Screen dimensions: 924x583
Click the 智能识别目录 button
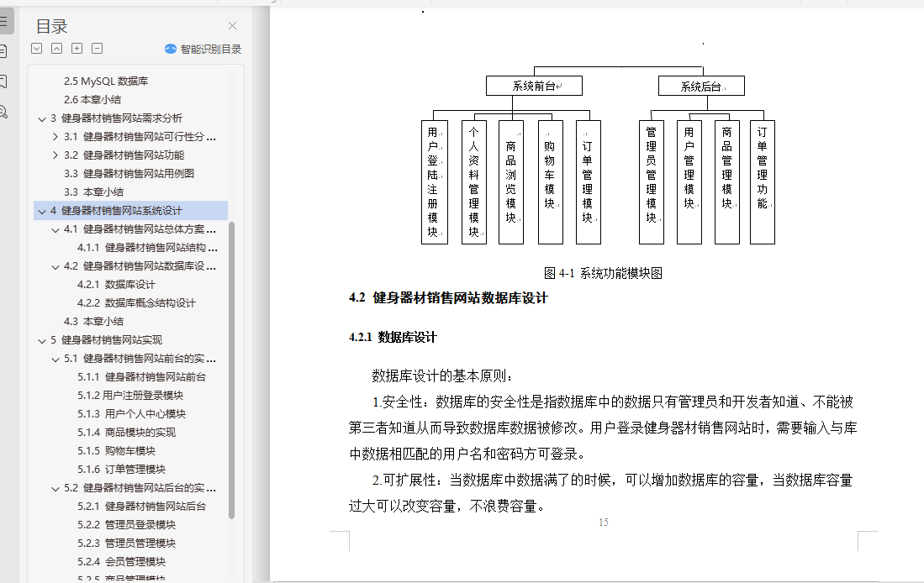pos(203,49)
